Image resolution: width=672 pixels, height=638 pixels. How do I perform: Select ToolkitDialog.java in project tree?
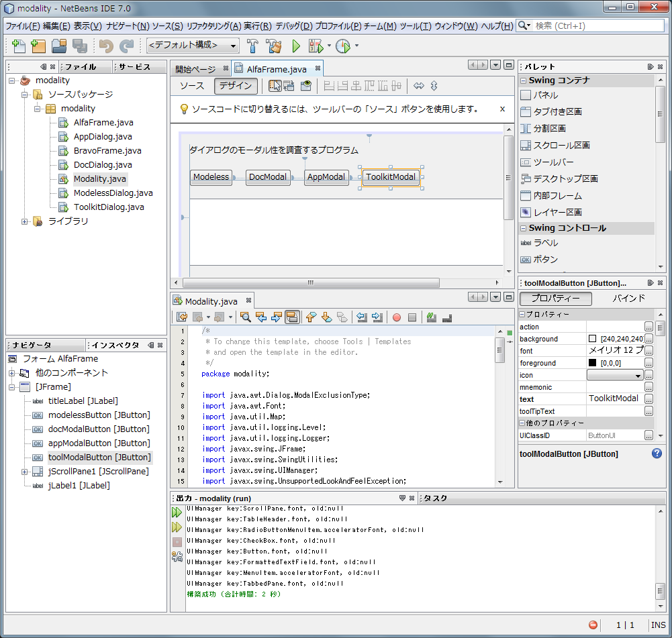109,207
